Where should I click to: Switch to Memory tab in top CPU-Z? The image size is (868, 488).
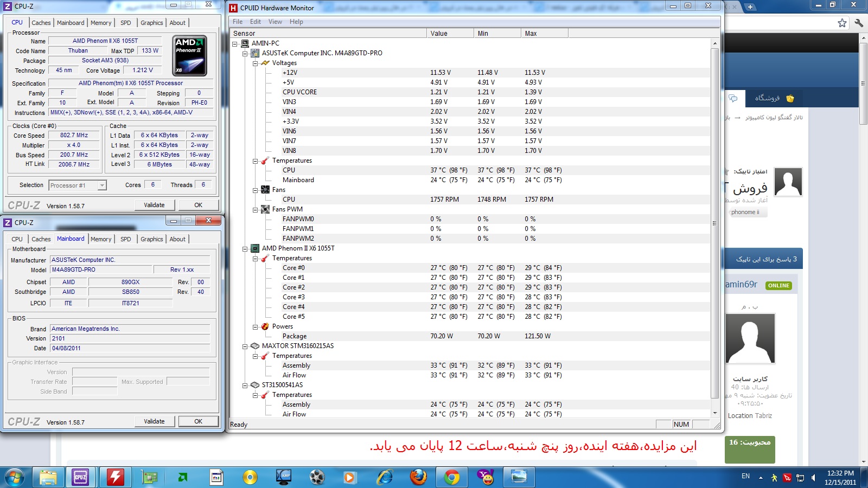[x=101, y=23]
